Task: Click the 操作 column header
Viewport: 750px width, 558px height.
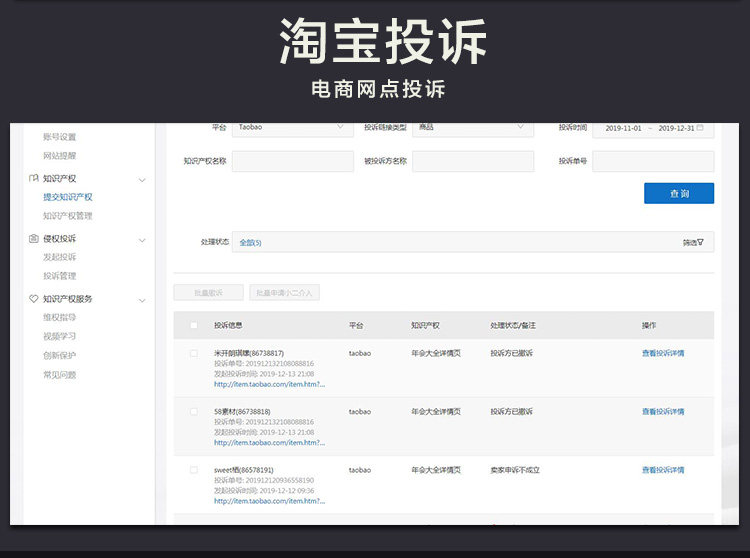Action: pos(649,325)
